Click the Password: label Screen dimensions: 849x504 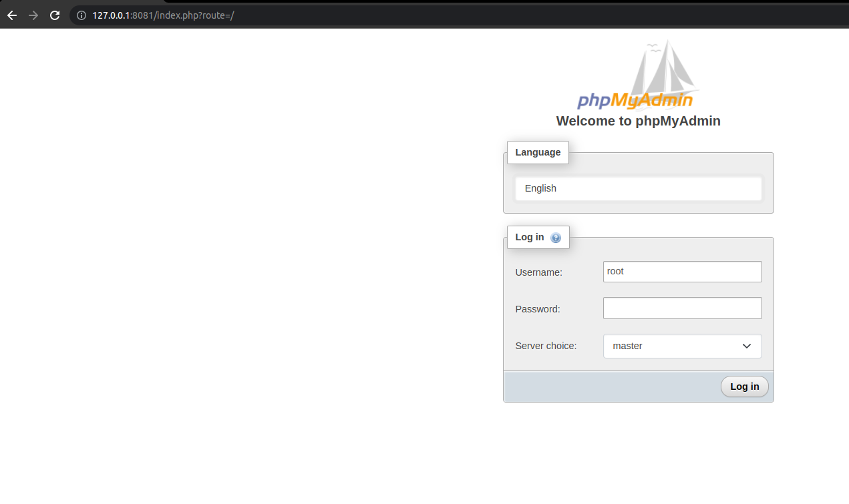coord(537,309)
